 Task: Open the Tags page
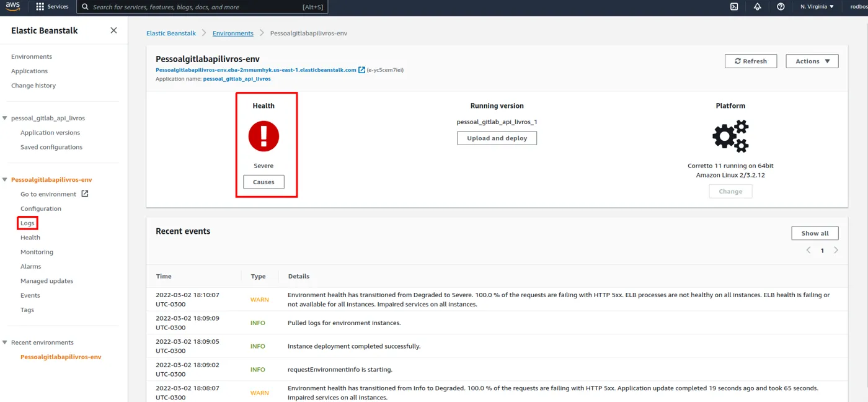(27, 310)
